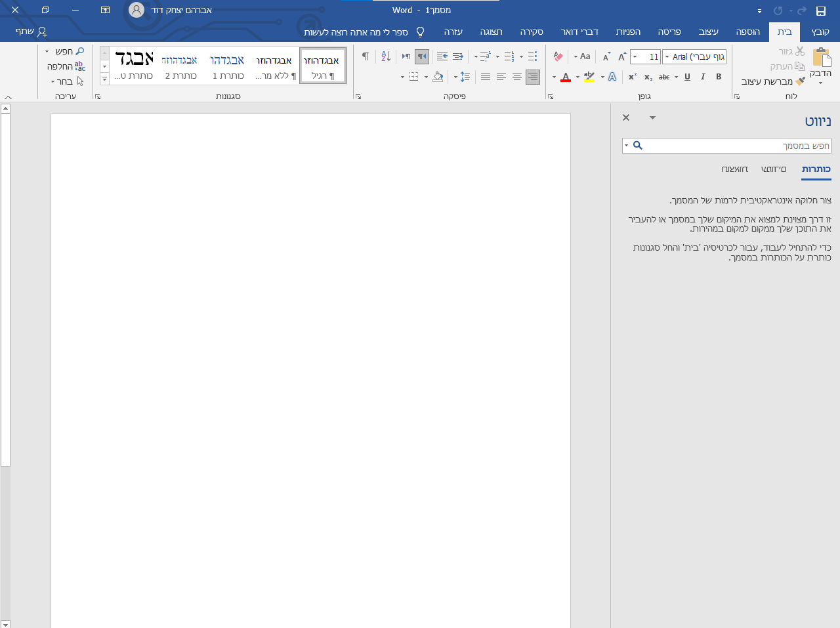Toggle Underline formatting
The width and height of the screenshot is (840, 628).
coord(687,77)
